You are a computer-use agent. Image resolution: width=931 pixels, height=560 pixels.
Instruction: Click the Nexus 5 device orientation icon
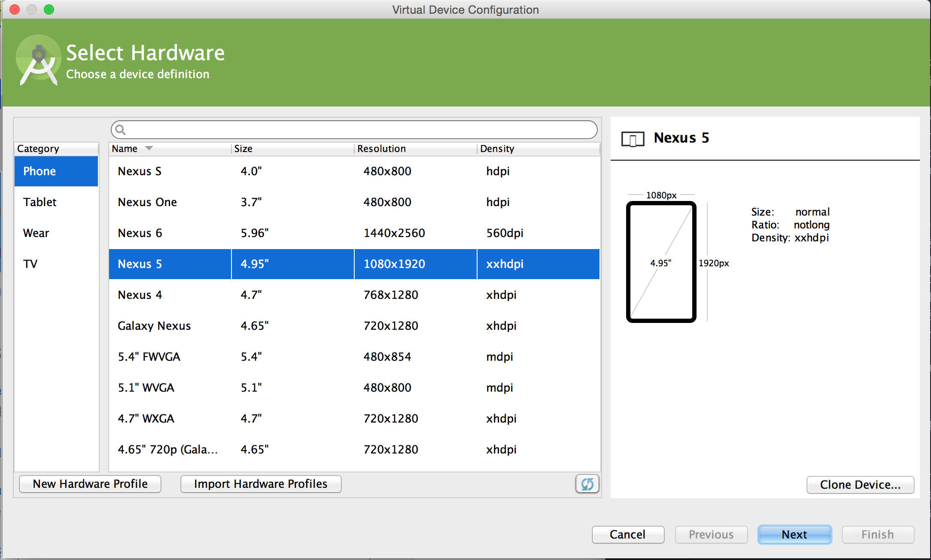click(x=633, y=139)
